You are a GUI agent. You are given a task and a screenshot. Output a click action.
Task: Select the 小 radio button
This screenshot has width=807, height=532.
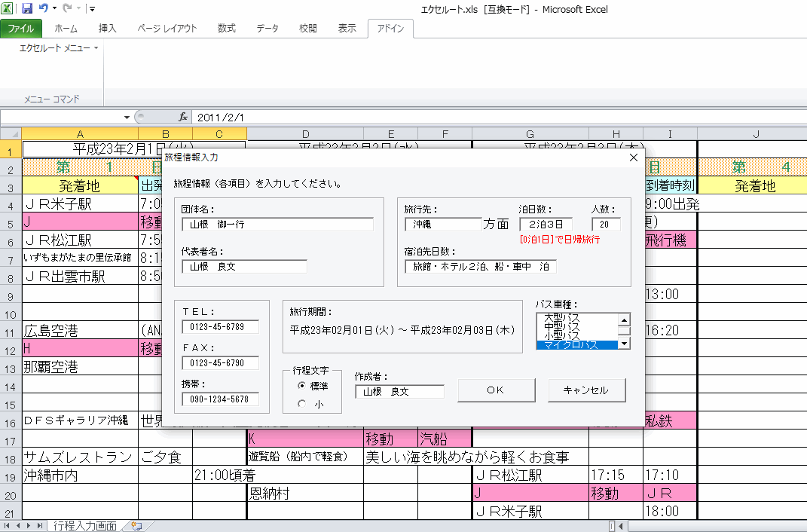click(x=301, y=404)
